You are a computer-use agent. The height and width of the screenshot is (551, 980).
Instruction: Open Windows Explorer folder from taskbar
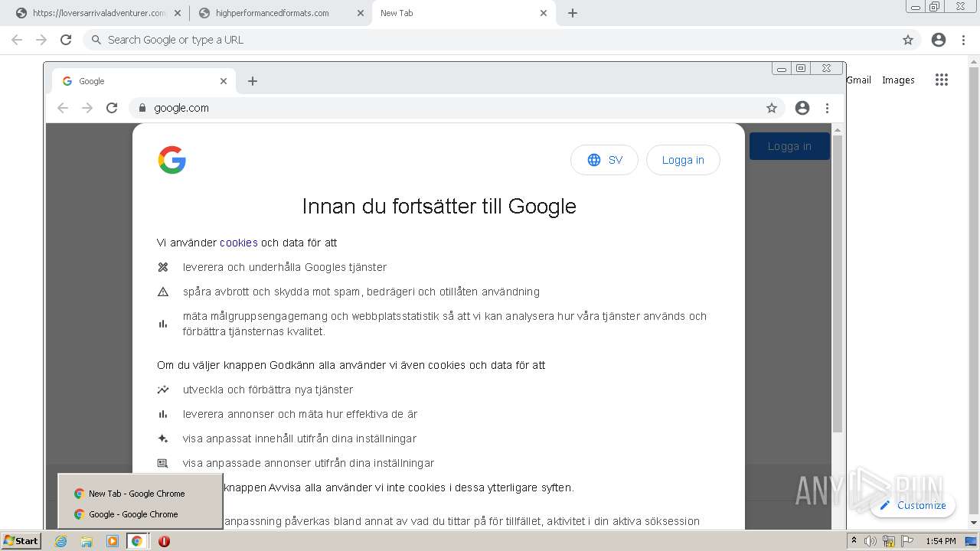[x=87, y=541]
